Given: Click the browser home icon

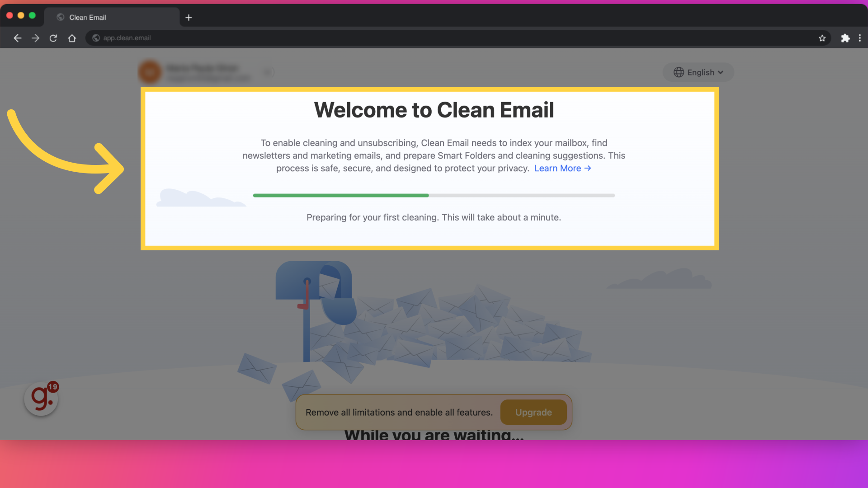Looking at the screenshot, I should click(x=71, y=38).
